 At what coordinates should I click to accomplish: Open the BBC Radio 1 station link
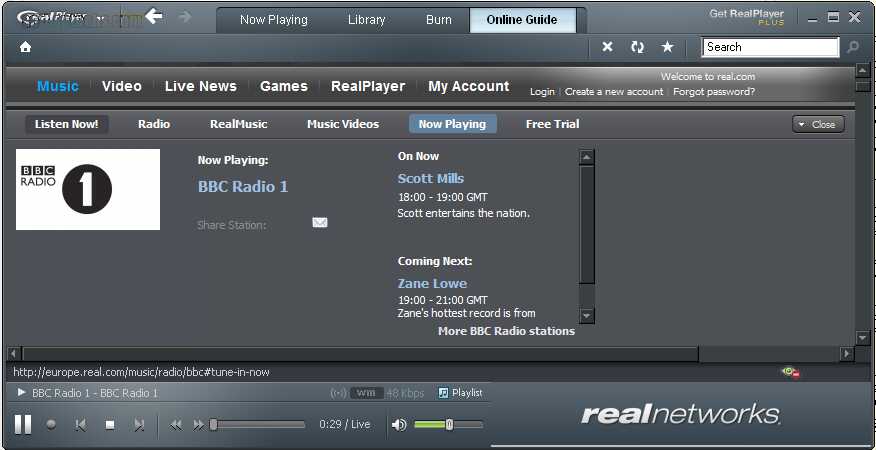tap(243, 187)
